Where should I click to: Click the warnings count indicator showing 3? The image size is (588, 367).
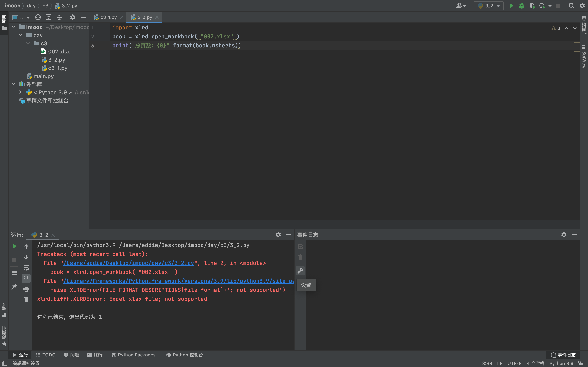coord(556,28)
